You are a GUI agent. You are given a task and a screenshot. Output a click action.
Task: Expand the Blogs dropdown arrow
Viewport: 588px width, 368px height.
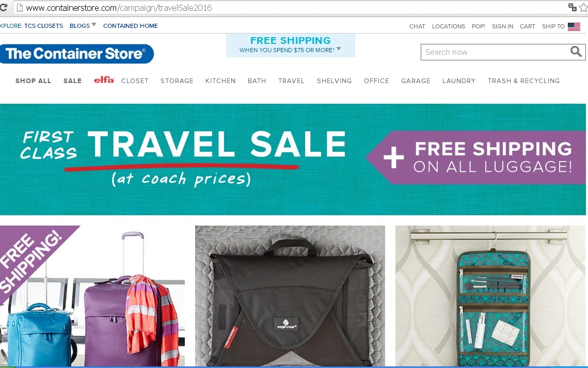(x=94, y=24)
